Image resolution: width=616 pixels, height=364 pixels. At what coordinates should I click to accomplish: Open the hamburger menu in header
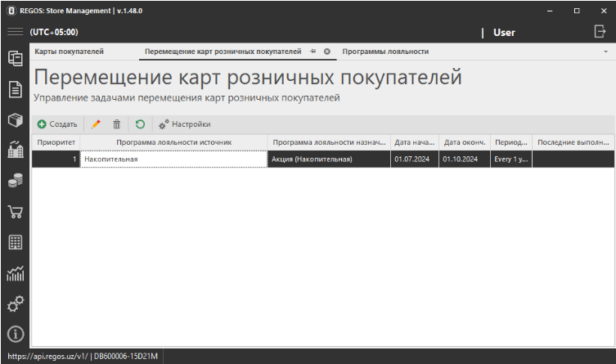coord(15,32)
